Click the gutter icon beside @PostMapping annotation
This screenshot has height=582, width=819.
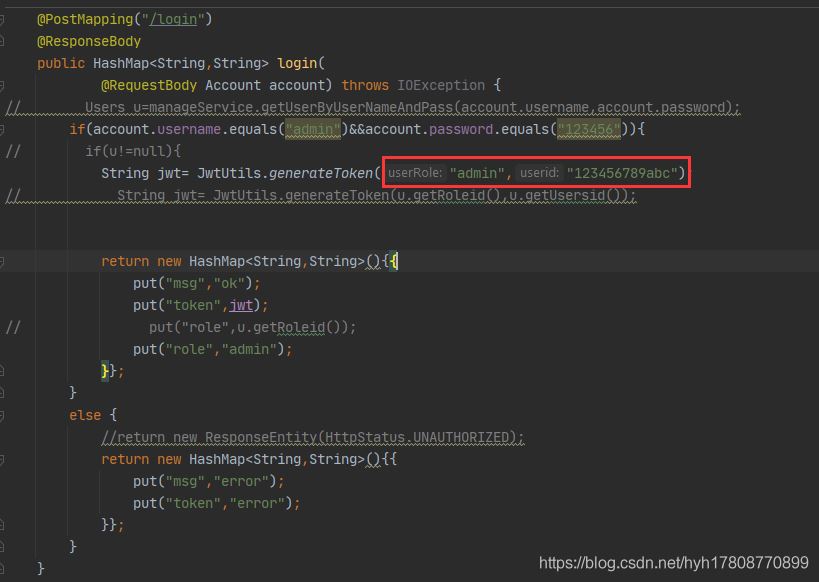8,18
